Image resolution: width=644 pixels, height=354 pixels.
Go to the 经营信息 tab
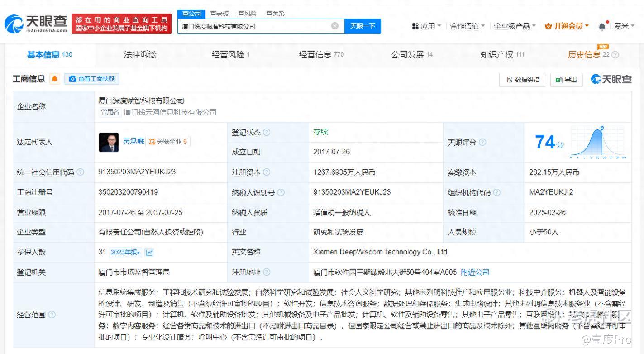click(x=321, y=55)
